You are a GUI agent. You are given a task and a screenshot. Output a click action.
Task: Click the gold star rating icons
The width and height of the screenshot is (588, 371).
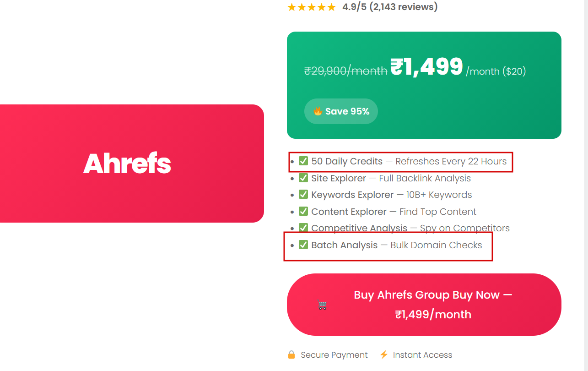[x=312, y=7]
